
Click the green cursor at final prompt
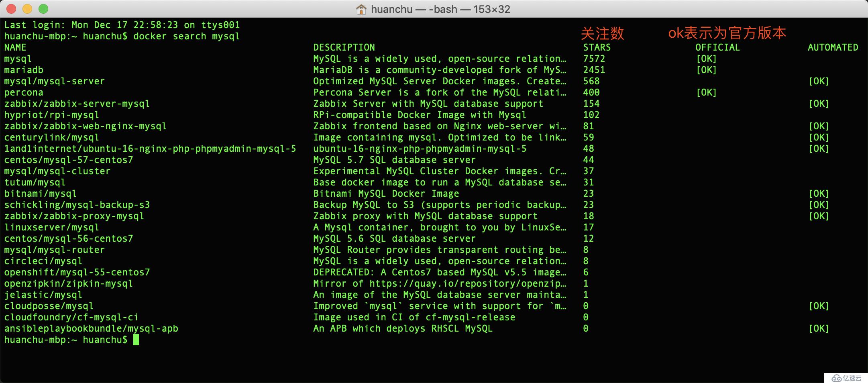pos(136,340)
